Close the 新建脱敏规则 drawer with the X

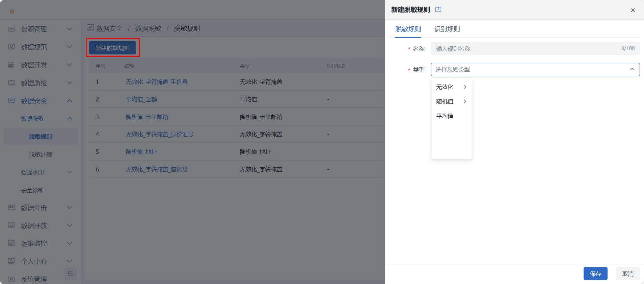pos(633,10)
